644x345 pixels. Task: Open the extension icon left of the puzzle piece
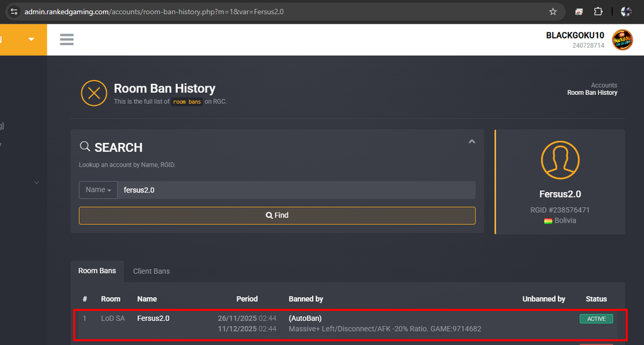(579, 11)
